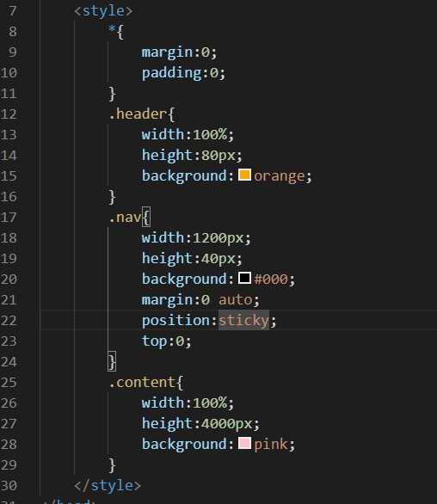
Task: Click the #000 hex value
Action: pyautogui.click(x=271, y=279)
